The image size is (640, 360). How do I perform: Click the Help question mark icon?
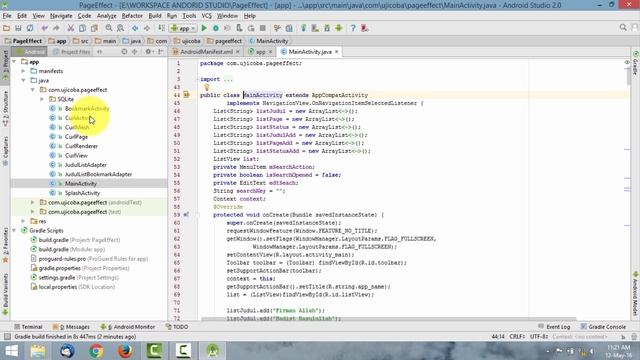pyautogui.click(x=353, y=28)
